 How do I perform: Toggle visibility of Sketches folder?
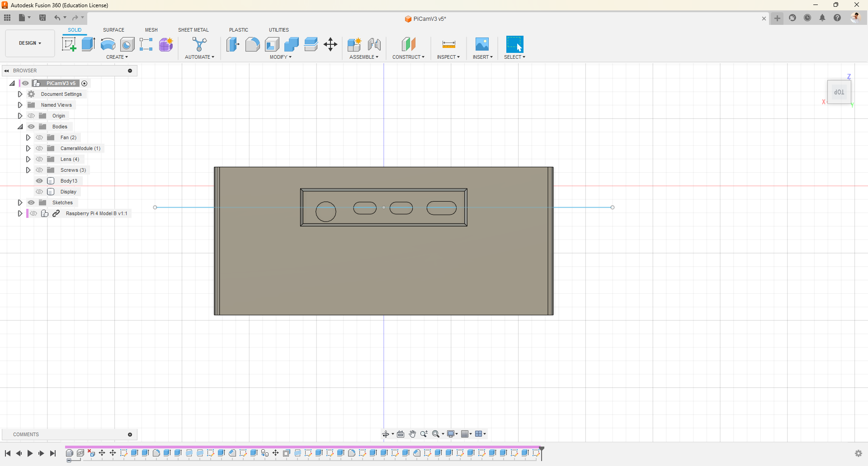click(x=31, y=202)
